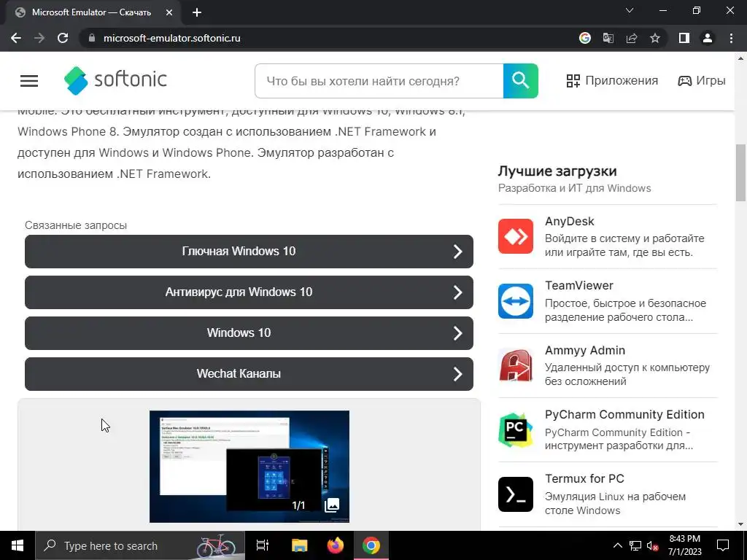Viewport: 747px width, 560px height.
Task: Open the Chrome profile icon
Action: (x=708, y=38)
